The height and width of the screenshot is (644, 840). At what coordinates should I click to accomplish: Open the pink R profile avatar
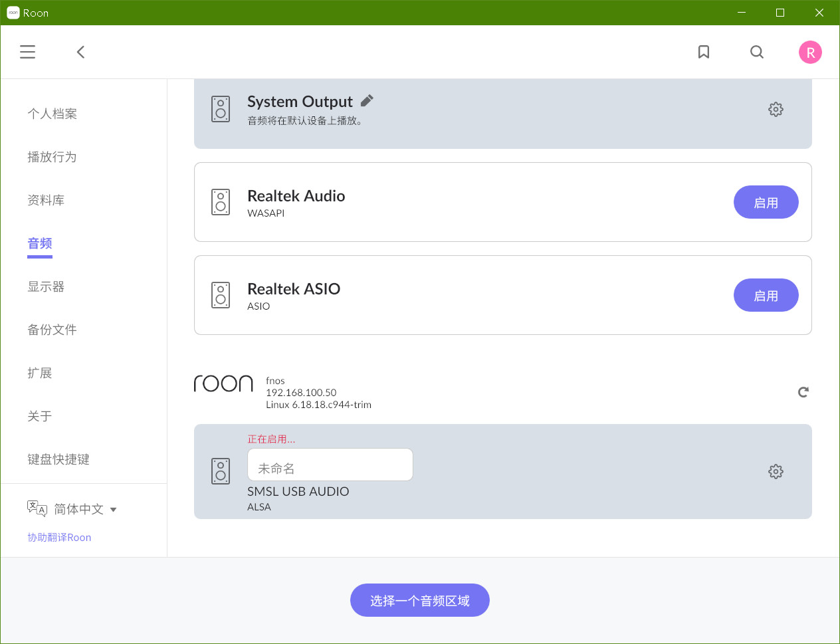pyautogui.click(x=810, y=53)
